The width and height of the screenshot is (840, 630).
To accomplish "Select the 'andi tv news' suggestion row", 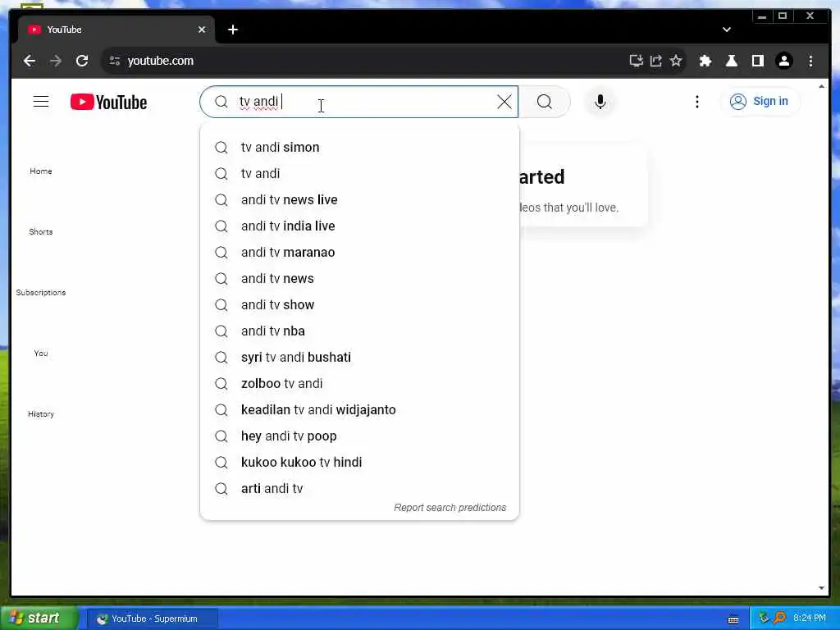I will (x=359, y=279).
